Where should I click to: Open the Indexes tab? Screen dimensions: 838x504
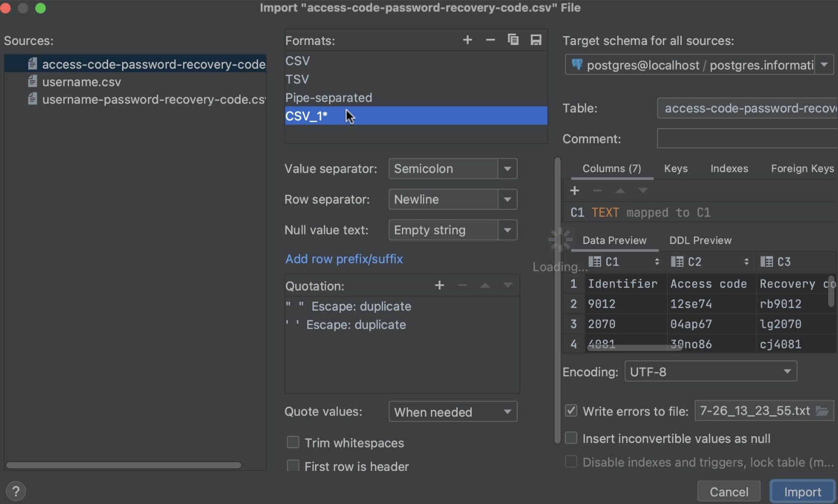(x=729, y=169)
